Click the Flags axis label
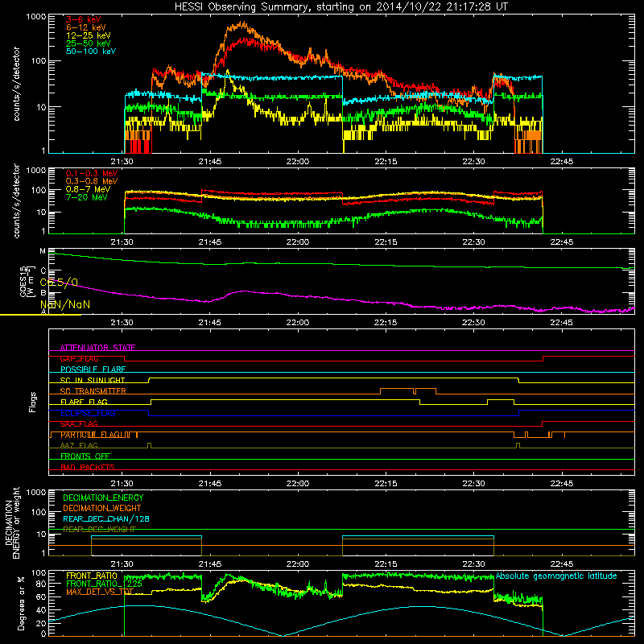Viewport: 644px width, 644px height. pyautogui.click(x=33, y=402)
